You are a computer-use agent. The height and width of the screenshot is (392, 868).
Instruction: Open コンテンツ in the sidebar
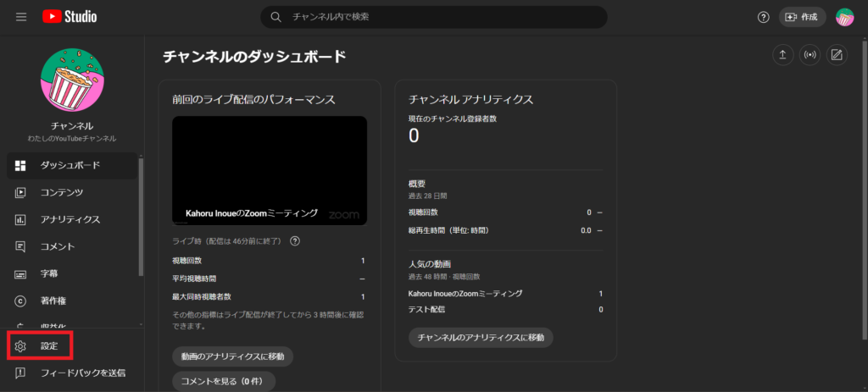[62, 192]
